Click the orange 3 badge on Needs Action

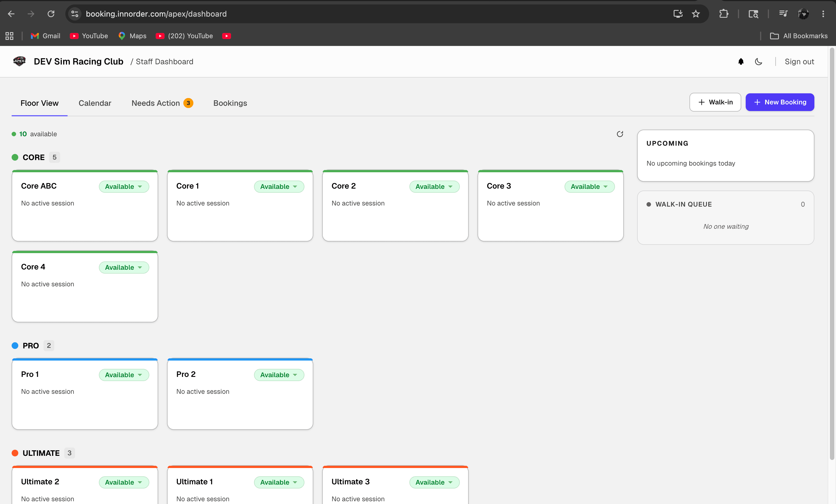click(188, 103)
